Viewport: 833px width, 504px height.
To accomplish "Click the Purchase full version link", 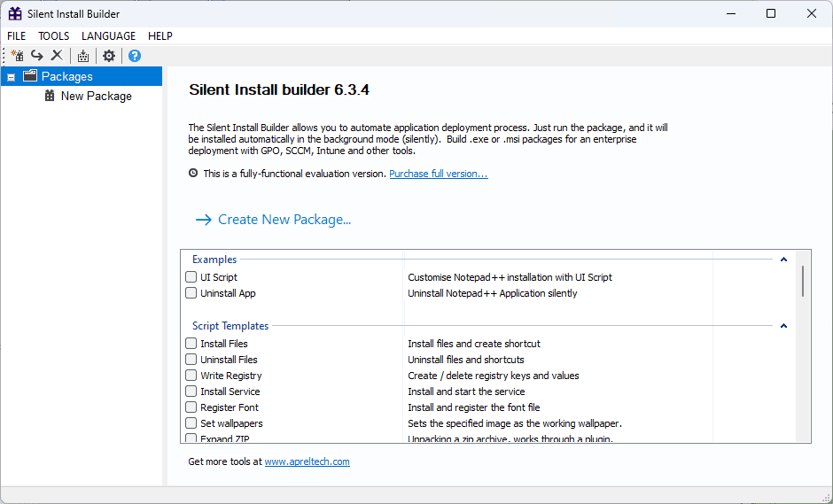I will 438,174.
